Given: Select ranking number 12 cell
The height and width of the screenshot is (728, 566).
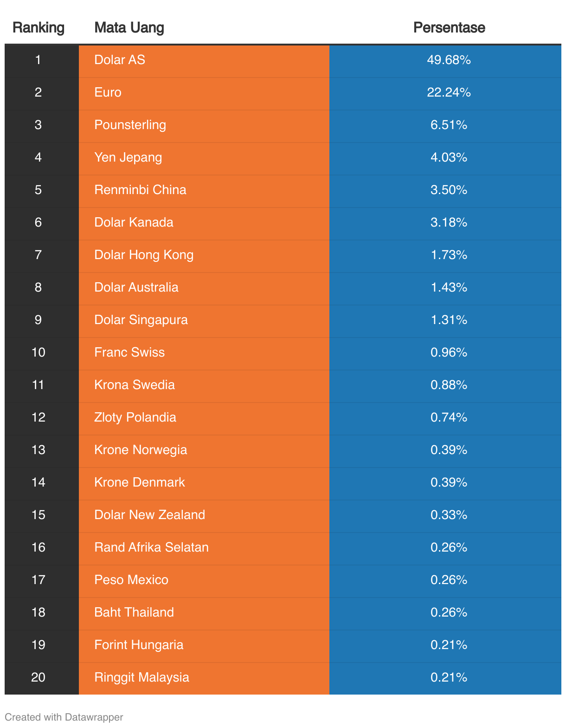Looking at the screenshot, I should [39, 417].
